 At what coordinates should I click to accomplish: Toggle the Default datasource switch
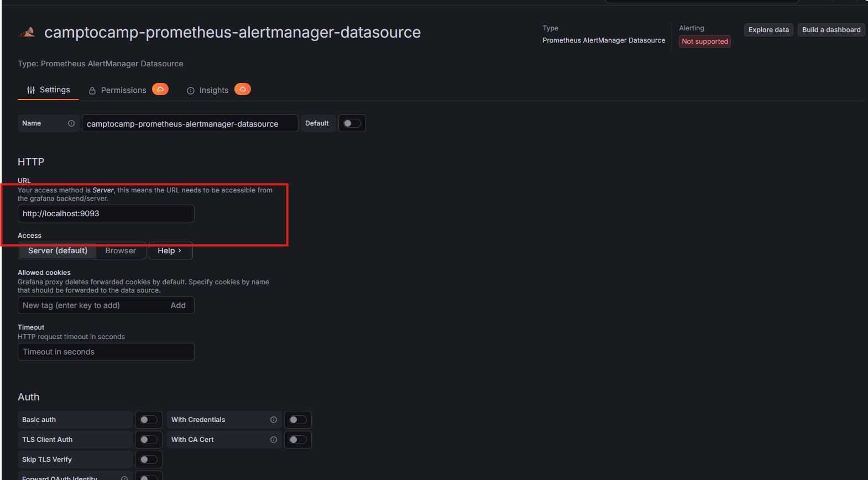(x=352, y=123)
